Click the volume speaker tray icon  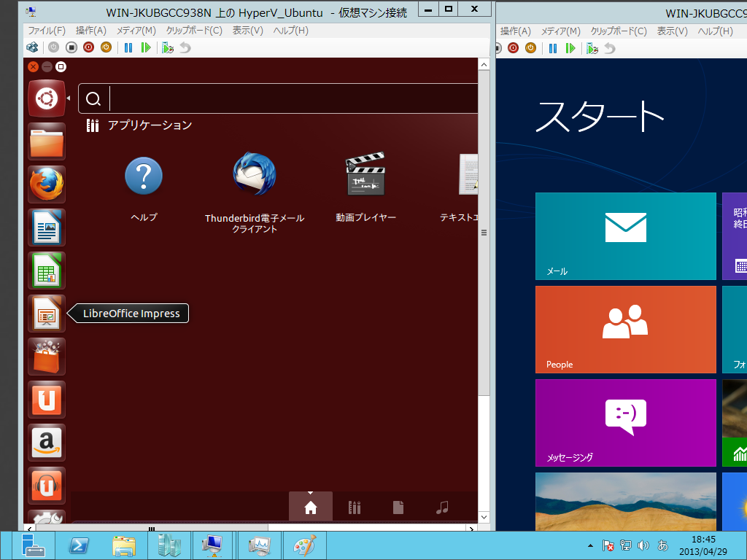click(x=643, y=545)
